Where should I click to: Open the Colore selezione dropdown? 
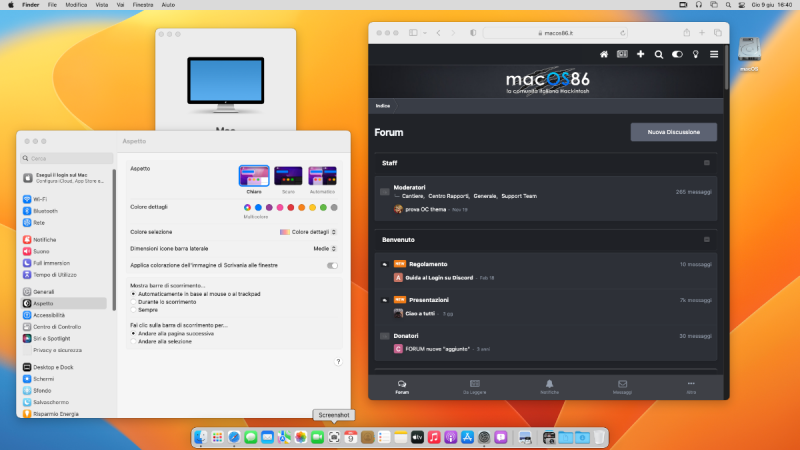point(308,232)
